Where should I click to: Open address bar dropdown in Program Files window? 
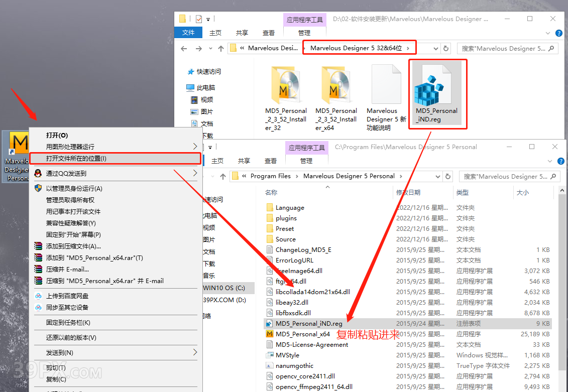pos(437,176)
